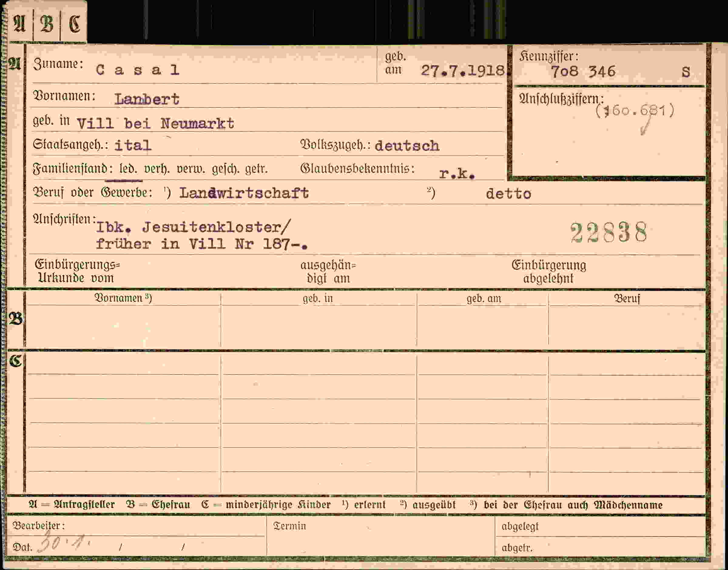Click the 'geb. am' label near surname
The image size is (728, 570).
click(395, 63)
